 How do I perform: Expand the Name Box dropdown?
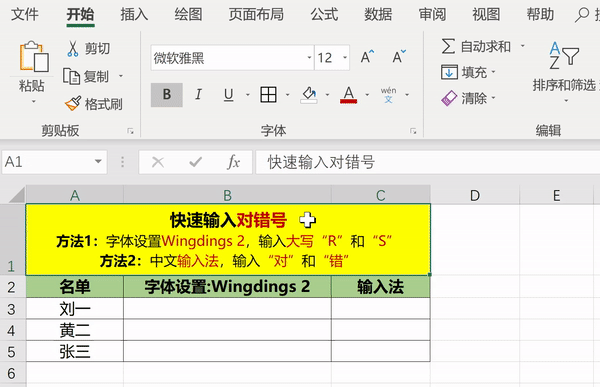[98, 162]
